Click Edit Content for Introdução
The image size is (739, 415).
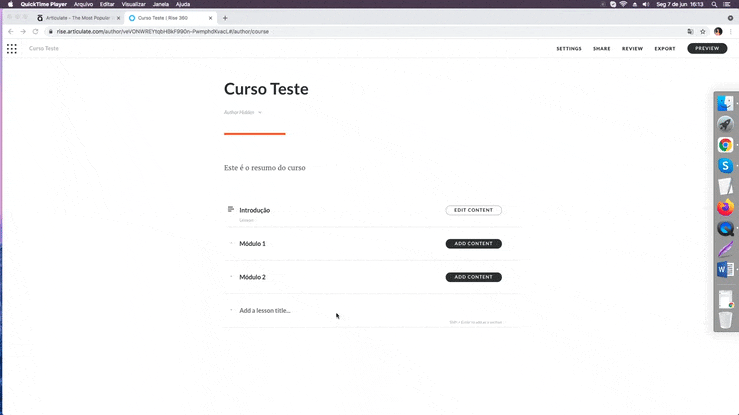[473, 210]
